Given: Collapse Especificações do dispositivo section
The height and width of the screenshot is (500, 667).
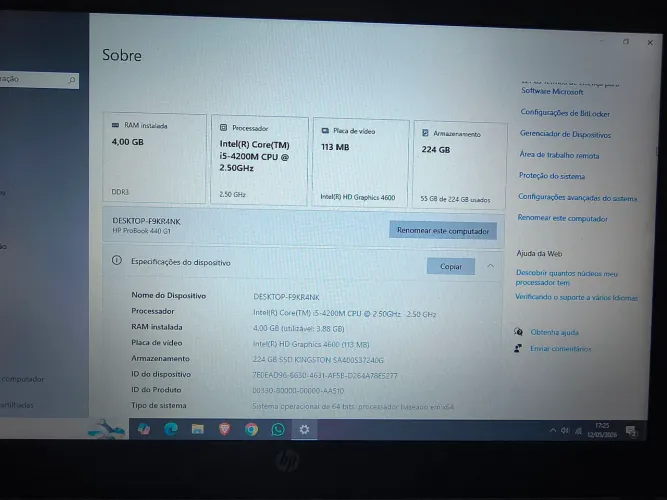Looking at the screenshot, I should [x=490, y=266].
